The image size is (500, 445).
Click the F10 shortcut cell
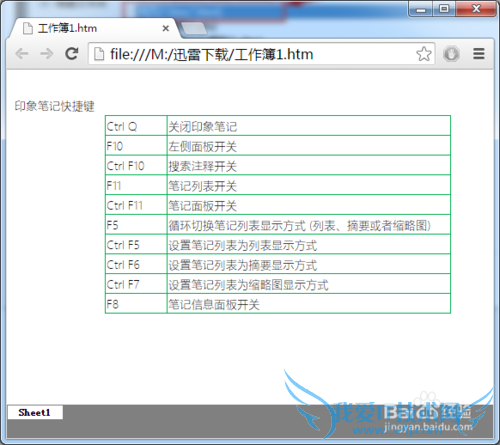[x=136, y=145]
